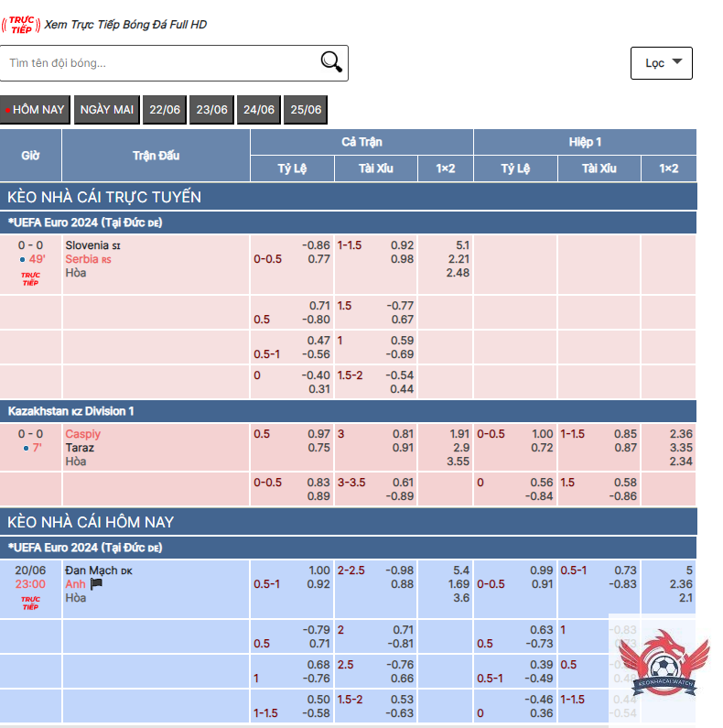Viewport: 723px width, 728px height.
Task: Click the Keonhacai Watch football logo
Action: click(664, 666)
